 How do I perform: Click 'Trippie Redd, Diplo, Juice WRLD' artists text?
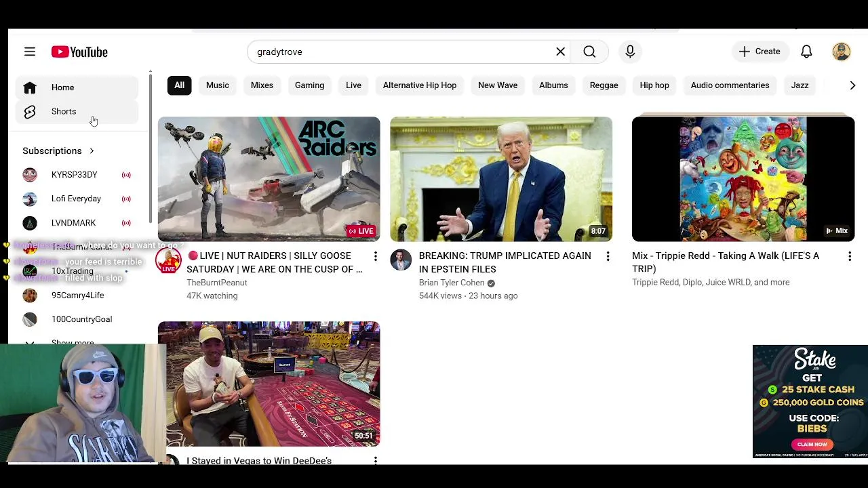point(711,283)
